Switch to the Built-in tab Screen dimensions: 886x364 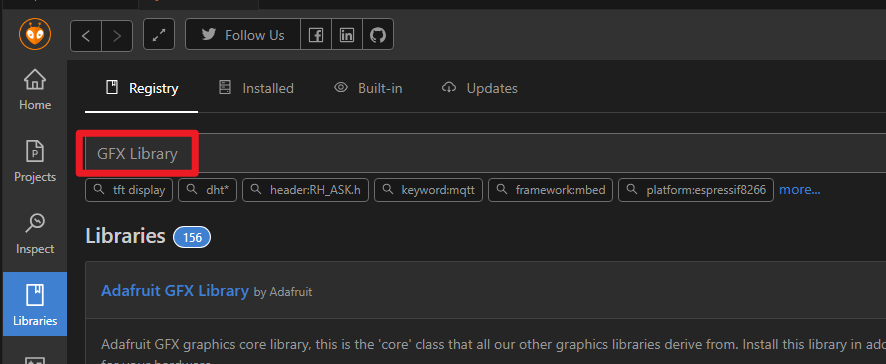[368, 88]
